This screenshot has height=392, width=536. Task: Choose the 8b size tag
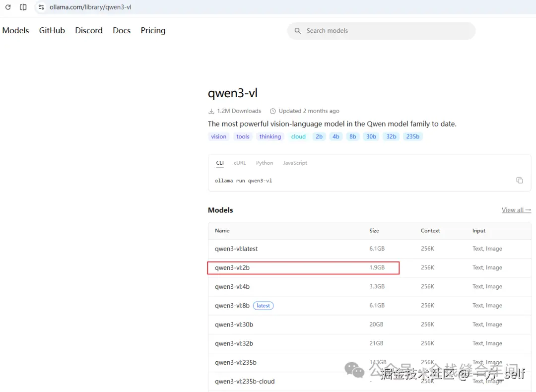[x=353, y=136]
